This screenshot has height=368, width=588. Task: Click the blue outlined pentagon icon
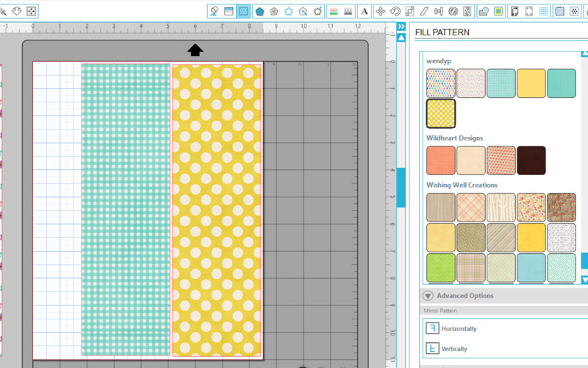pyautogui.click(x=288, y=11)
